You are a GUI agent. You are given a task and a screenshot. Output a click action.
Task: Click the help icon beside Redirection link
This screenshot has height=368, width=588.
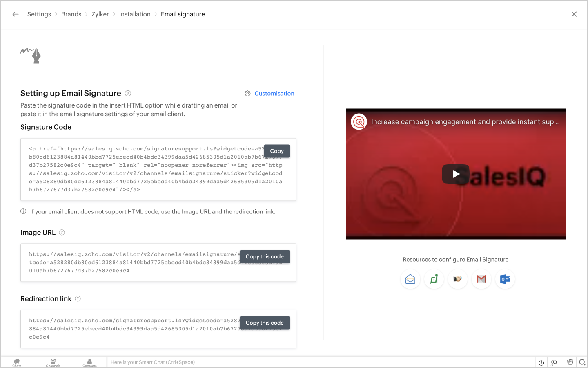coord(78,299)
